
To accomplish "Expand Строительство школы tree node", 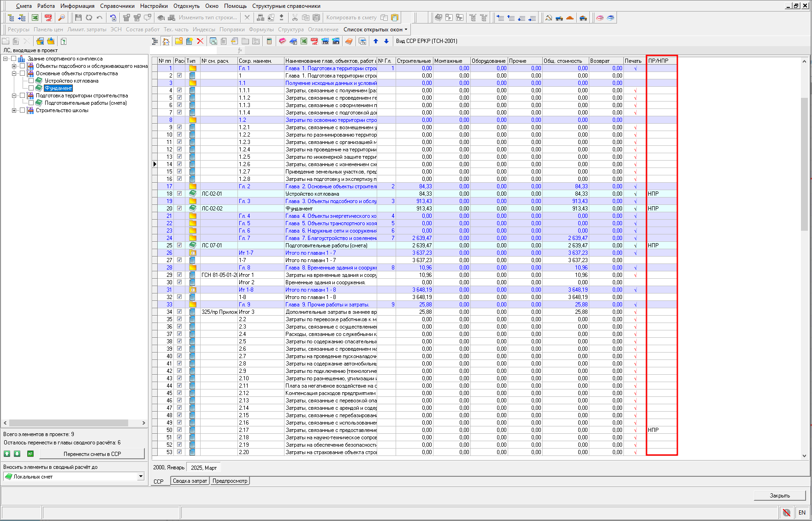I will [x=14, y=110].
